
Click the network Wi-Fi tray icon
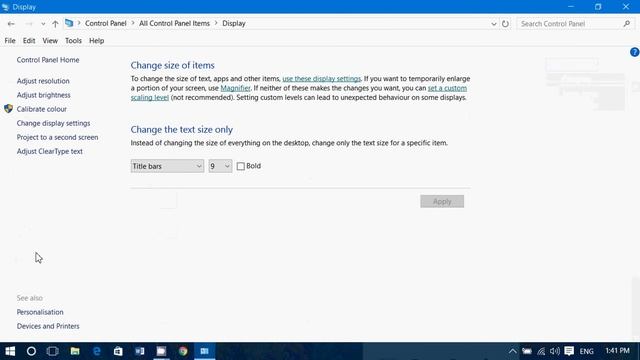pos(541,351)
